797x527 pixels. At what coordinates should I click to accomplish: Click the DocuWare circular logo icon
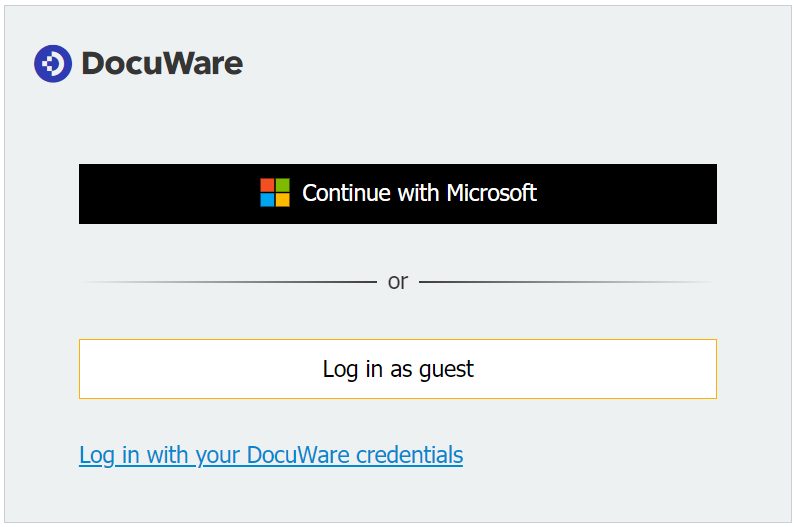click(52, 64)
